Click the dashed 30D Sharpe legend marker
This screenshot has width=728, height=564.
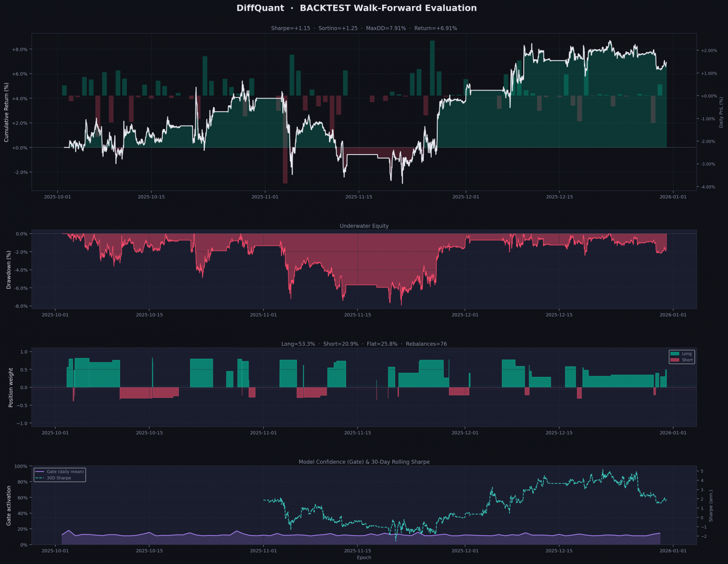(x=40, y=478)
